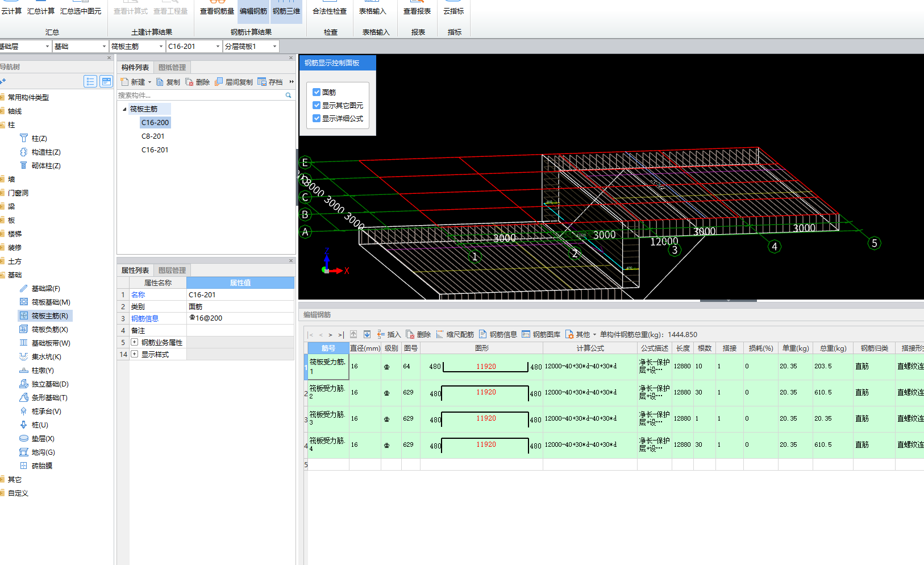Select 砌体柱(Z) in navigation tree
Viewport: 924px width, 565px height.
pos(45,165)
